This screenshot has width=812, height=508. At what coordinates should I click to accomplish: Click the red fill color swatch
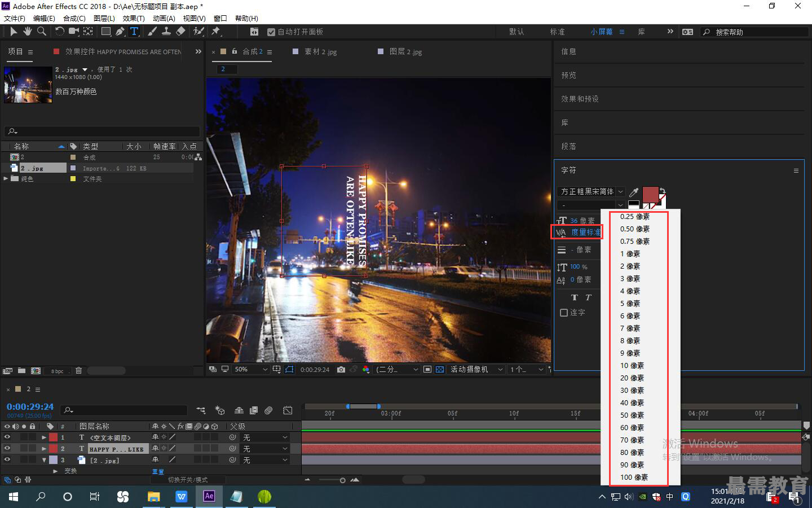click(650, 195)
